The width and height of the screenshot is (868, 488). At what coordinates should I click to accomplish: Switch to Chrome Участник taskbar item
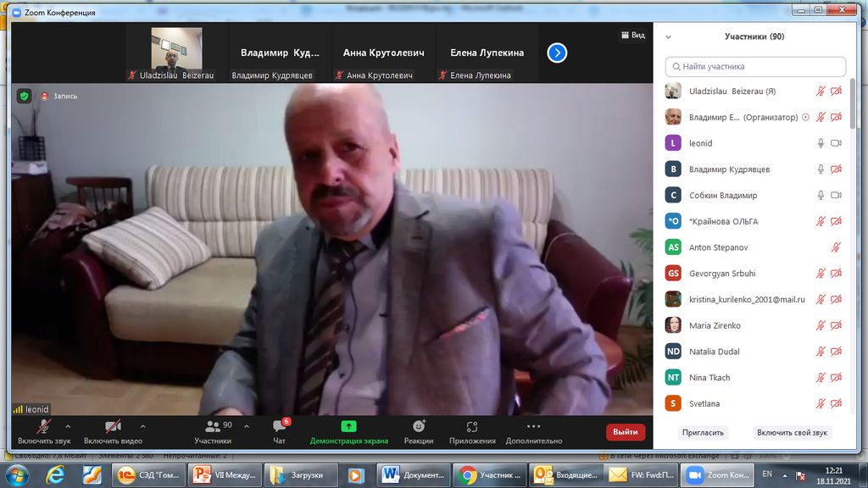[491, 475]
